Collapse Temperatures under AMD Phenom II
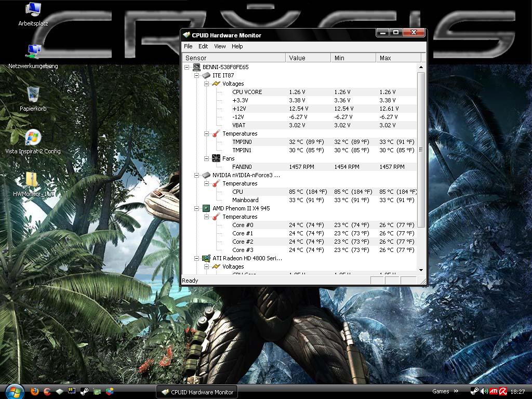The width and height of the screenshot is (532, 399). point(206,217)
